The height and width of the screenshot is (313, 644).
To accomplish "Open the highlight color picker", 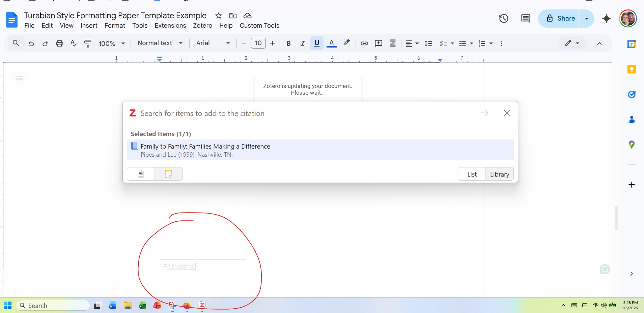I will 346,43.
